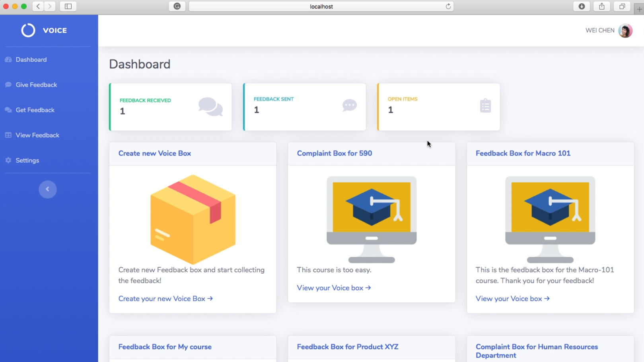The height and width of the screenshot is (362, 644).
Task: Click the FEEDBACK RECIEVED stat label
Action: click(x=145, y=100)
